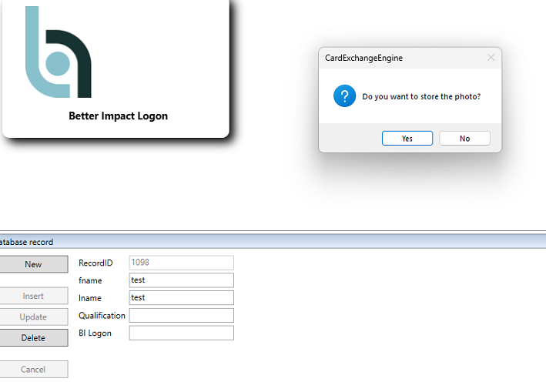The image size is (546, 392).
Task: Delete the current database record
Action: point(33,338)
